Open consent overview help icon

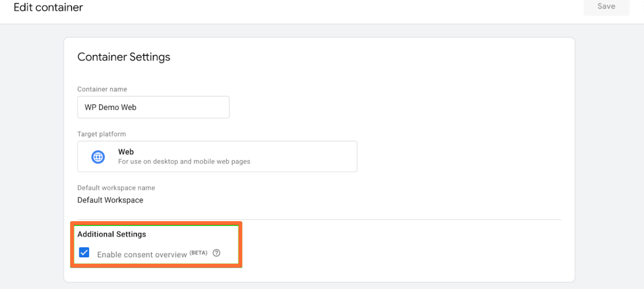217,253
